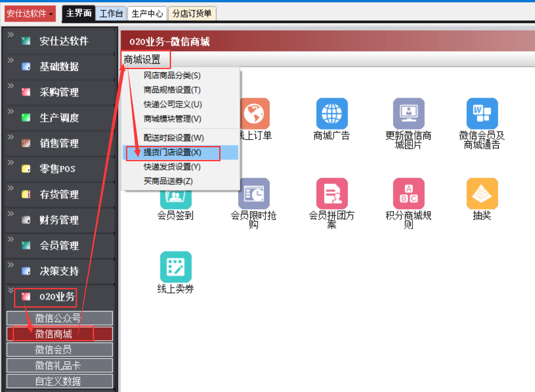
Task: Open the 会员限时抢购 icon
Action: click(x=254, y=193)
